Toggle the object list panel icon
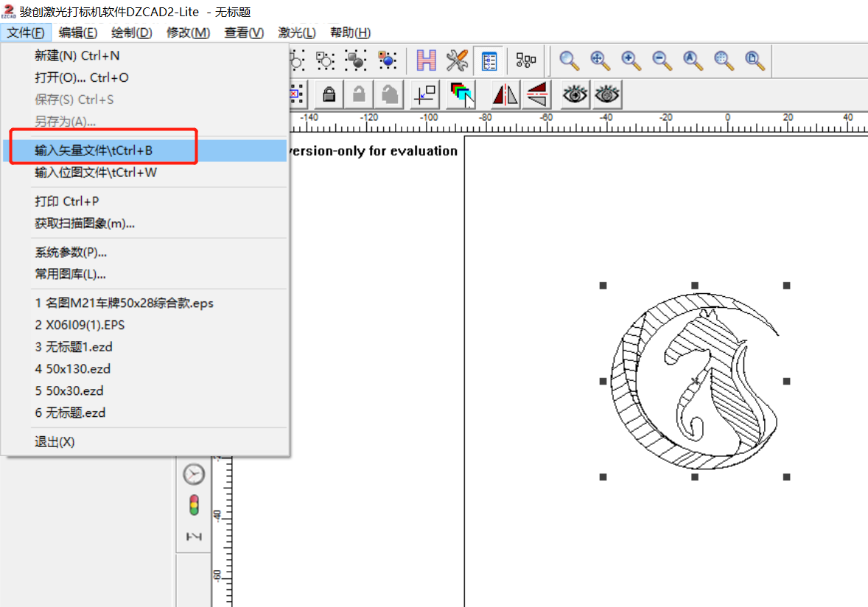Image resolution: width=868 pixels, height=607 pixels. (489, 60)
